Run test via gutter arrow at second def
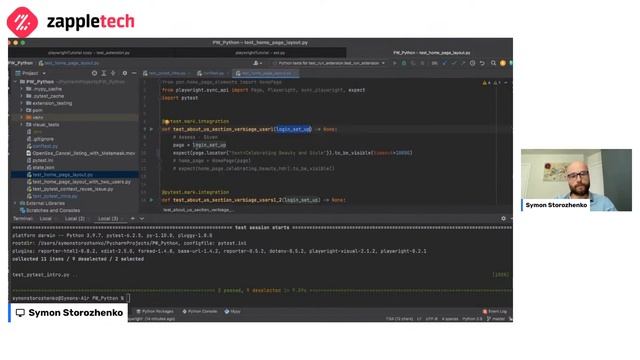This screenshot has height=360, width=640. click(151, 200)
